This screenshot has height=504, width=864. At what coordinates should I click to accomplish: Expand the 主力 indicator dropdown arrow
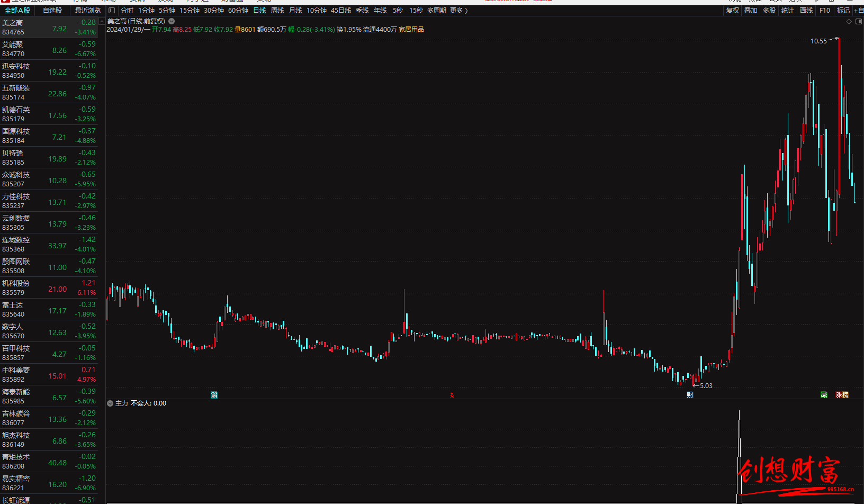pos(110,403)
